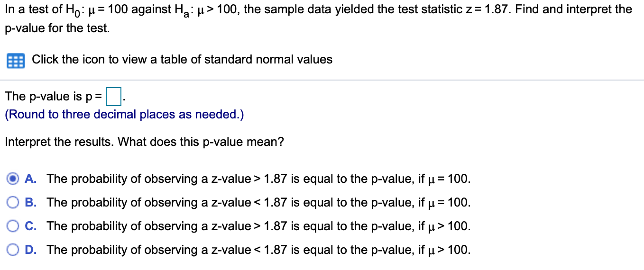The height and width of the screenshot is (270, 644).
Task: Click the bold 'C.' choice letter
Action: click(31, 226)
